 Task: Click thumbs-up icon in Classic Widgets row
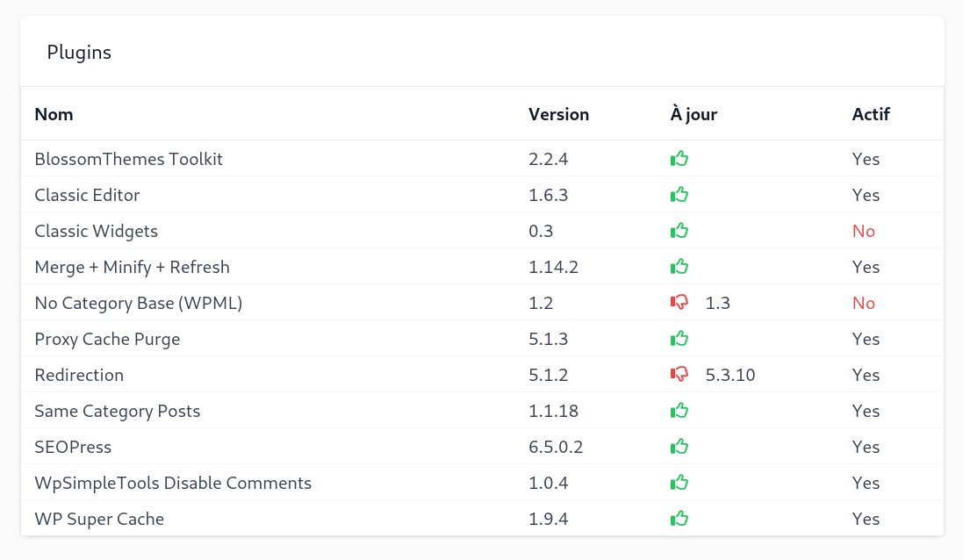[679, 231]
